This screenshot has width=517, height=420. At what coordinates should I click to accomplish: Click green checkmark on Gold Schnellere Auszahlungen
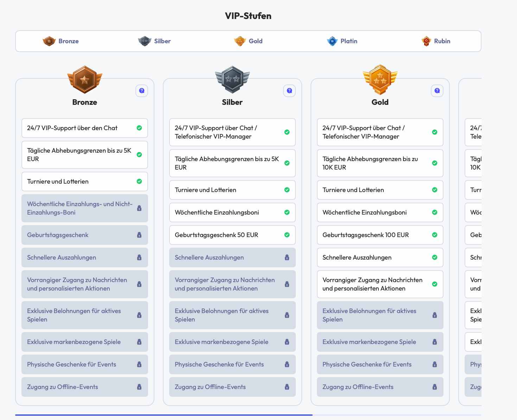(x=435, y=257)
